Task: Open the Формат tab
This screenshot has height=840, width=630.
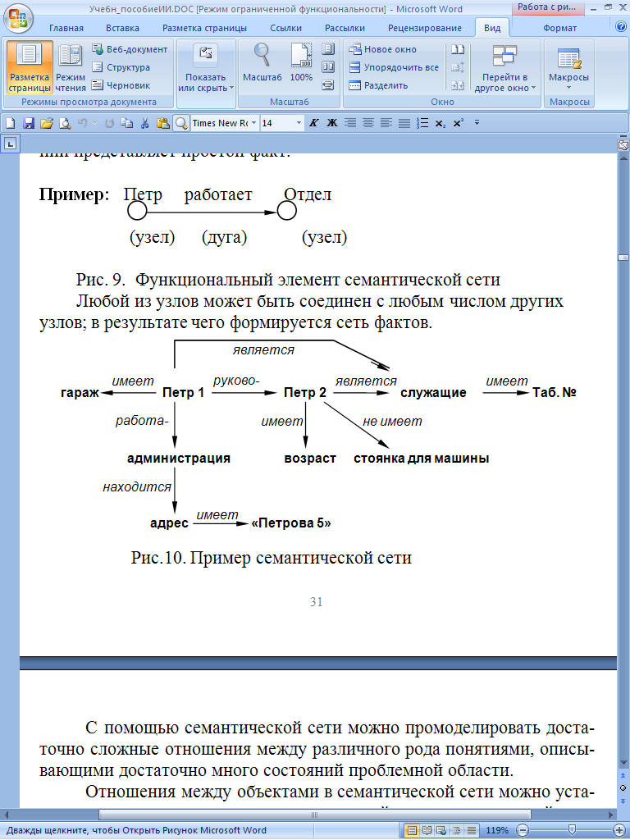Action: coord(559,28)
